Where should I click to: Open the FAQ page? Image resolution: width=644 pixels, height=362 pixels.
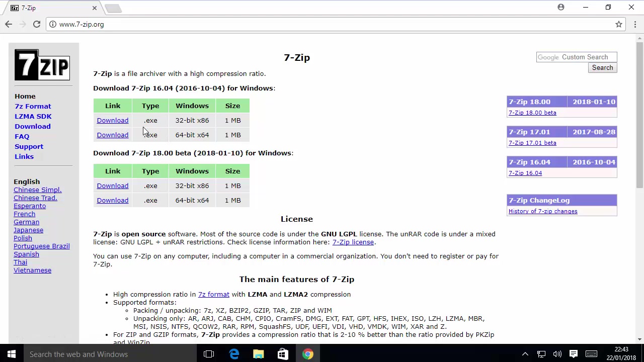click(x=22, y=136)
